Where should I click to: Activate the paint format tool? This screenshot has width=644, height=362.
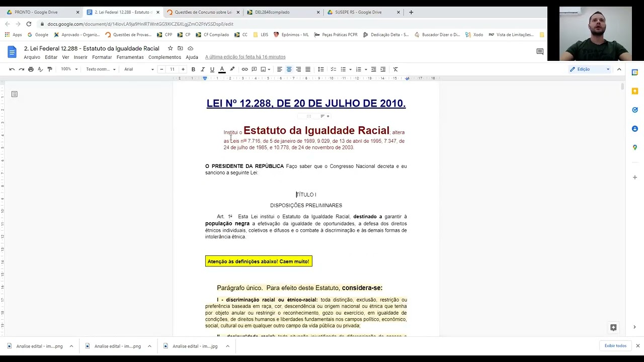(x=49, y=69)
